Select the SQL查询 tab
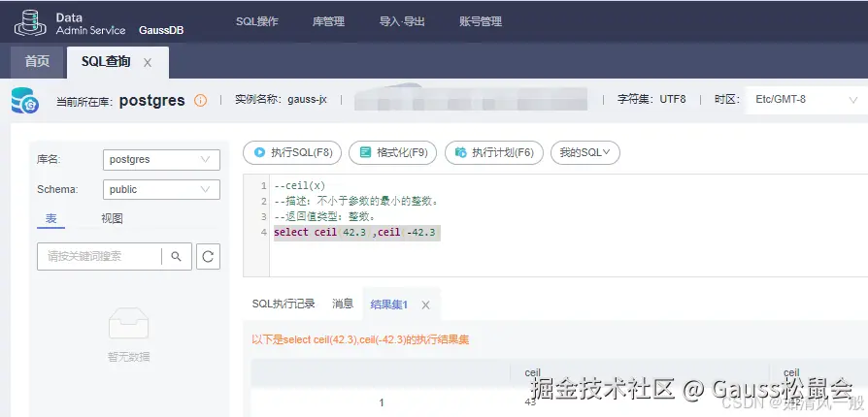 [x=106, y=61]
